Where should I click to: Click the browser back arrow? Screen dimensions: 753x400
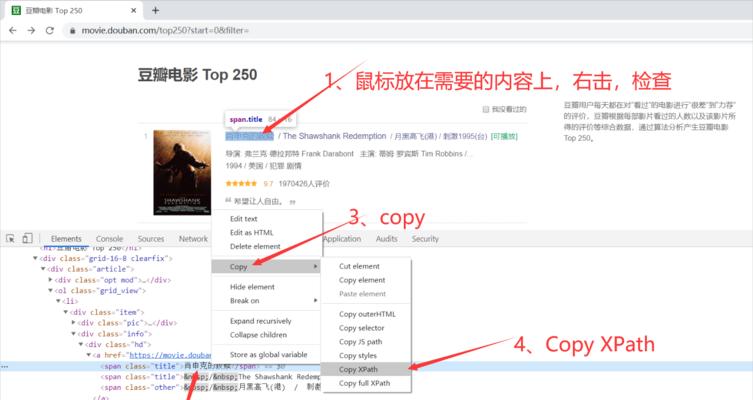(12, 30)
